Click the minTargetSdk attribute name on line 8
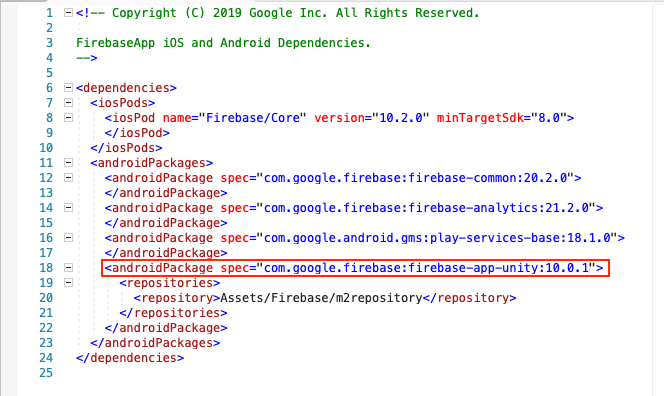The height and width of the screenshot is (396, 664). (x=480, y=118)
